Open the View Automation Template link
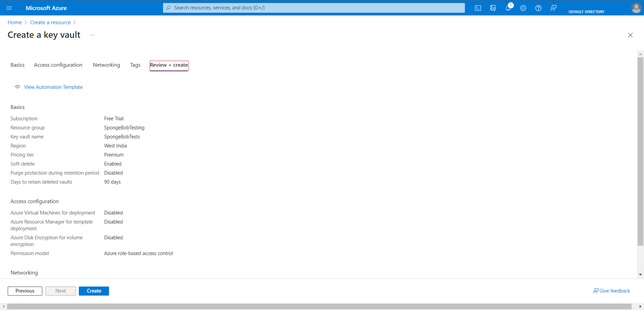The image size is (644, 310). tap(53, 87)
